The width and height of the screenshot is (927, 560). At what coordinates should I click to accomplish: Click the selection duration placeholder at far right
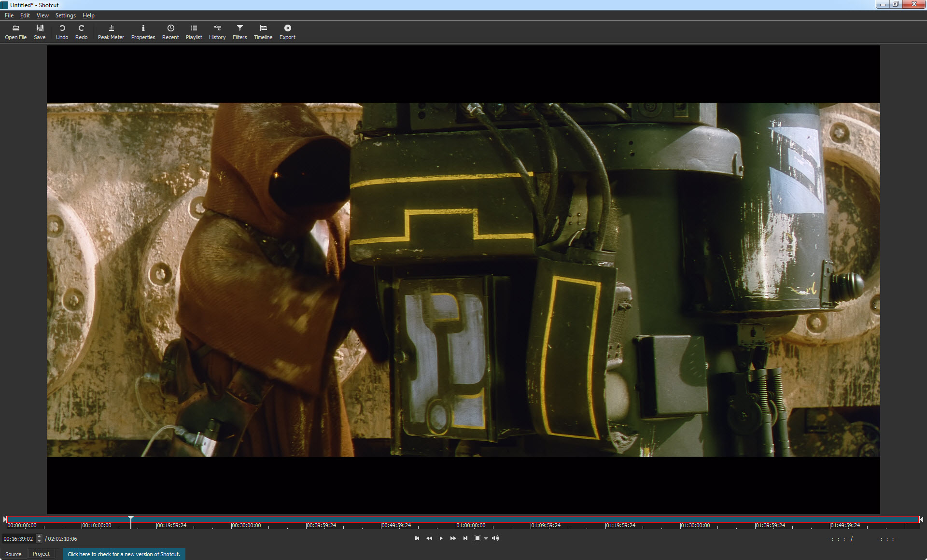tap(887, 539)
